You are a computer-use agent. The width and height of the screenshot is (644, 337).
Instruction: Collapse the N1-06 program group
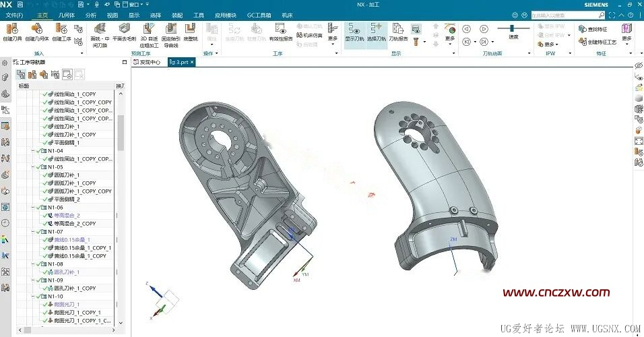coord(33,208)
